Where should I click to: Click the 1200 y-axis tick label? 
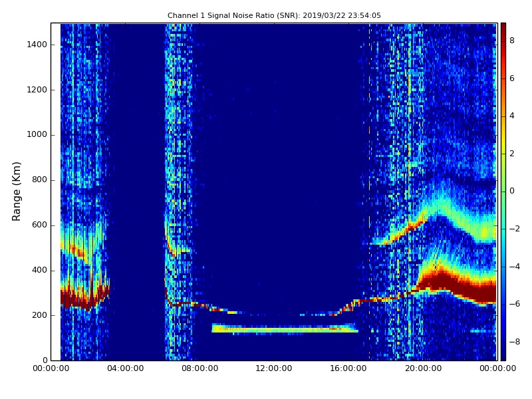pyautogui.click(x=37, y=90)
